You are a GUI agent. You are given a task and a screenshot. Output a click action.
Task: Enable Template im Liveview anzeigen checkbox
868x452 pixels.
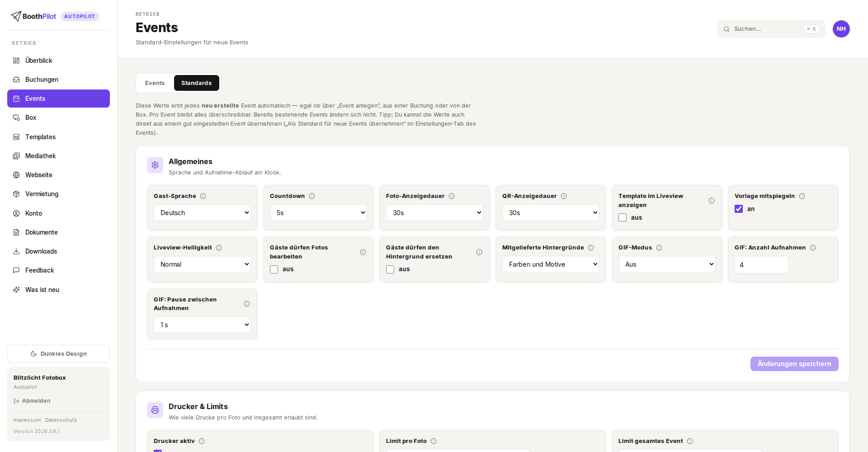click(x=623, y=217)
